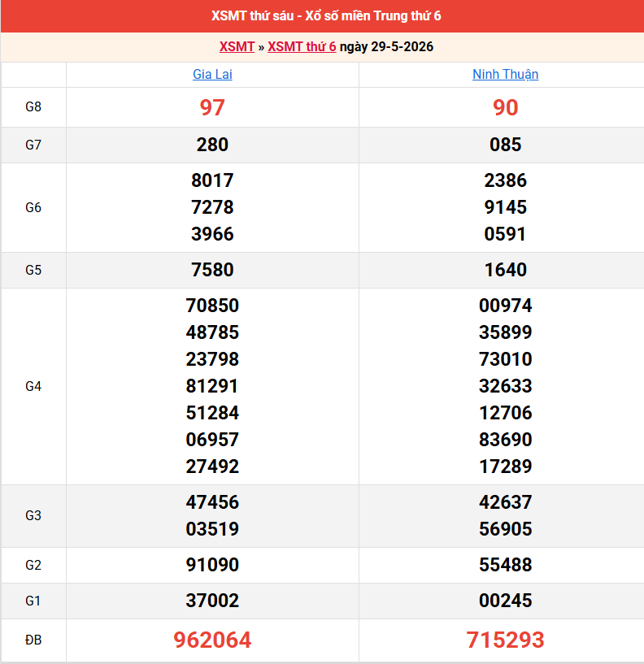644x664 pixels.
Task: Select Gia Lai G4 number 48785
Action: [x=212, y=332]
